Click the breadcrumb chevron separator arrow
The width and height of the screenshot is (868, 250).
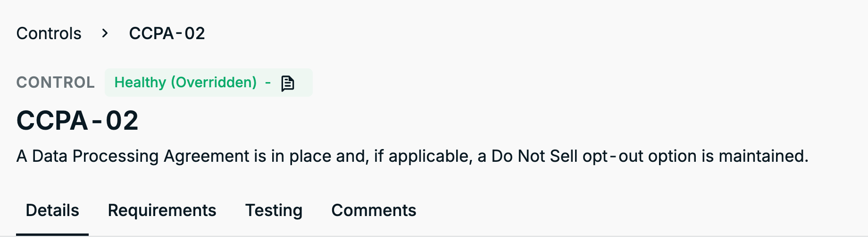[105, 33]
